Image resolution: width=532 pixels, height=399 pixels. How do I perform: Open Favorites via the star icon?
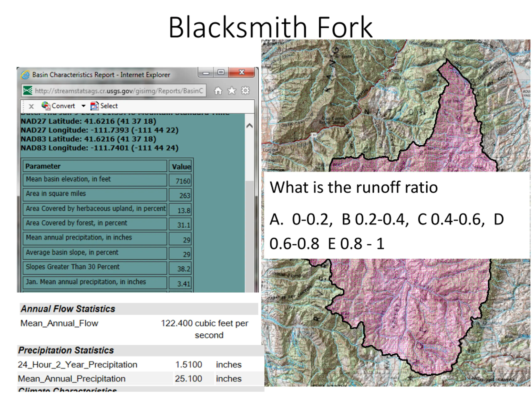click(x=232, y=91)
